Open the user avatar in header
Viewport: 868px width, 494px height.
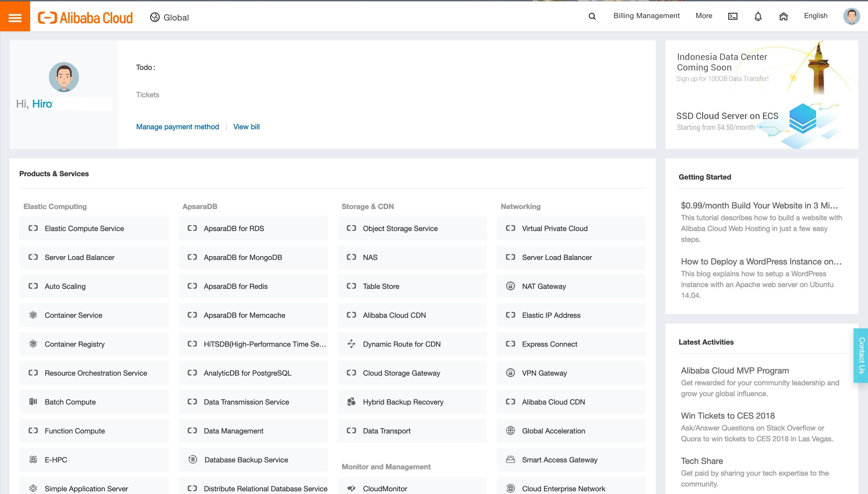tap(851, 16)
